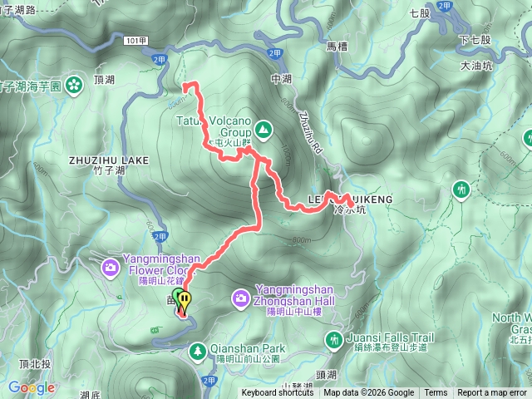Click the Qianshan Park tree marker
The height and width of the screenshot is (399, 532).
[x=198, y=352]
